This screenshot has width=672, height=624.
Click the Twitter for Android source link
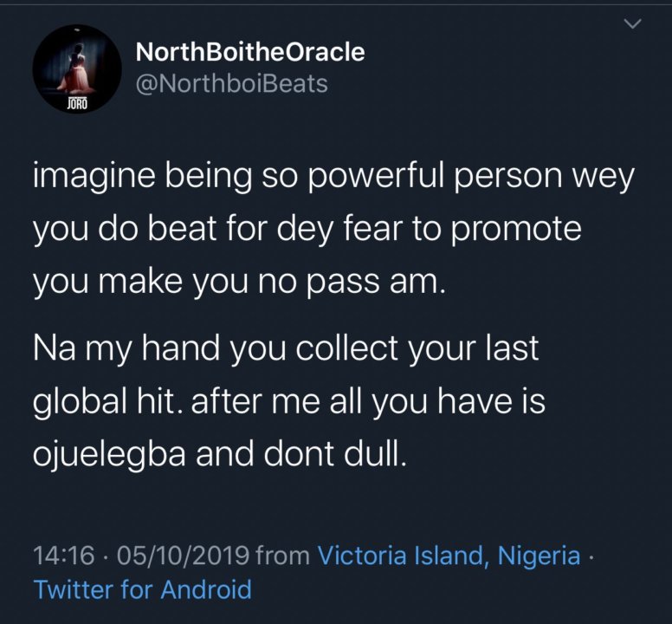(x=142, y=589)
